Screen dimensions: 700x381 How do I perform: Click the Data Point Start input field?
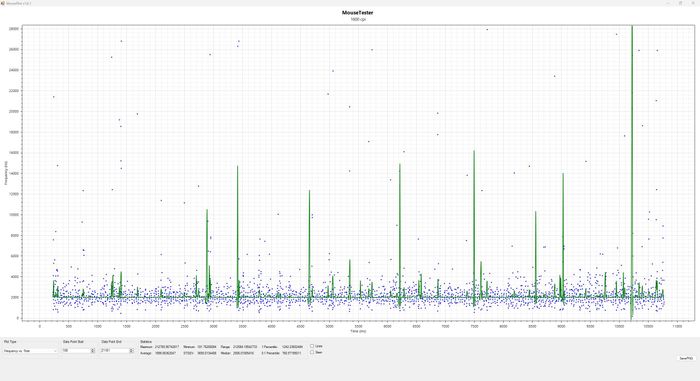[x=76, y=351]
